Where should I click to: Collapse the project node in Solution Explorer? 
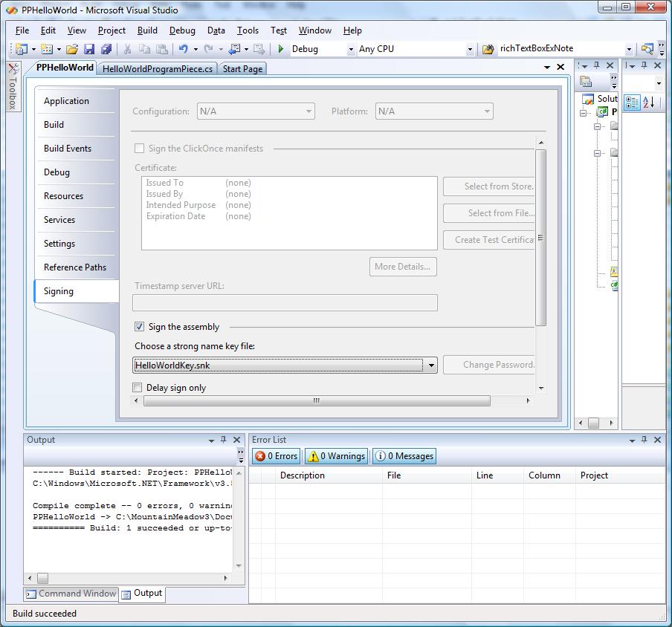pyautogui.click(x=583, y=113)
